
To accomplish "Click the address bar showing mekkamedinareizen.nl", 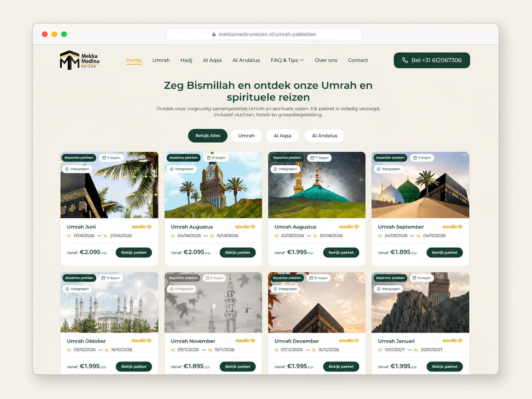I will [x=264, y=34].
